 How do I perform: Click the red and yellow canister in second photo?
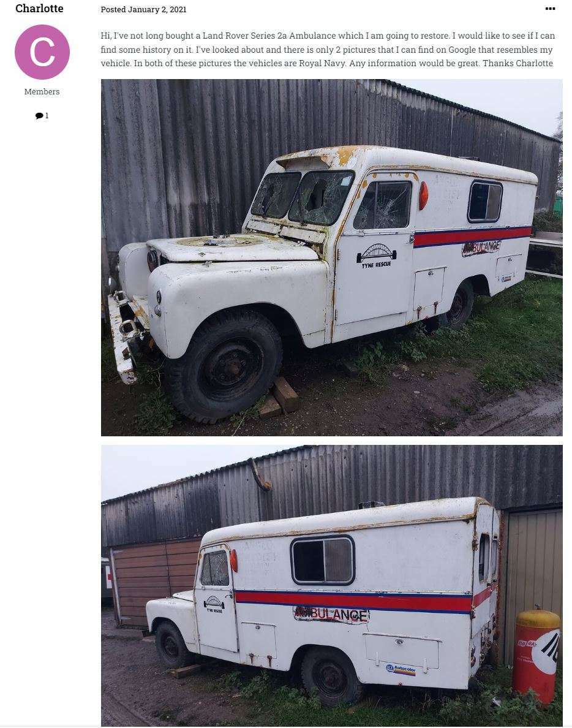click(x=536, y=656)
